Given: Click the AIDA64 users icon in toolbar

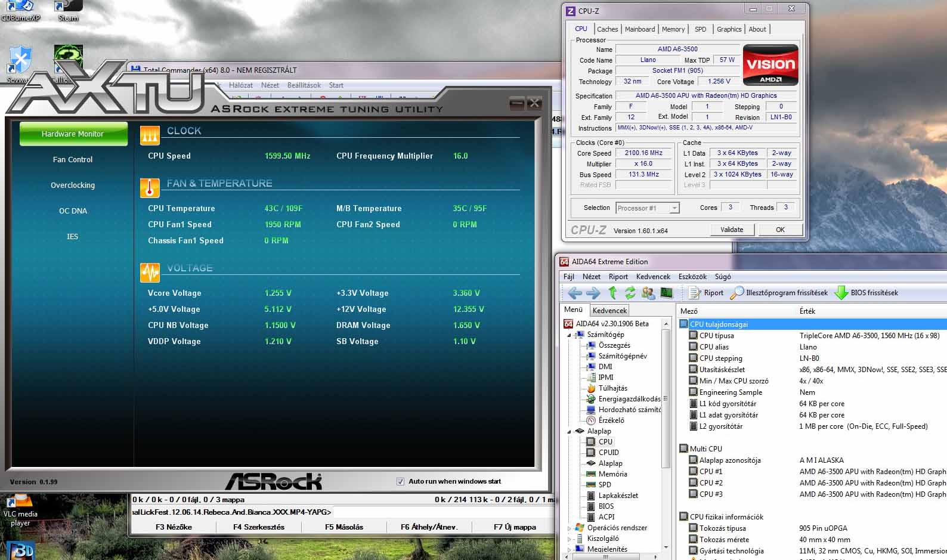Looking at the screenshot, I should (648, 293).
